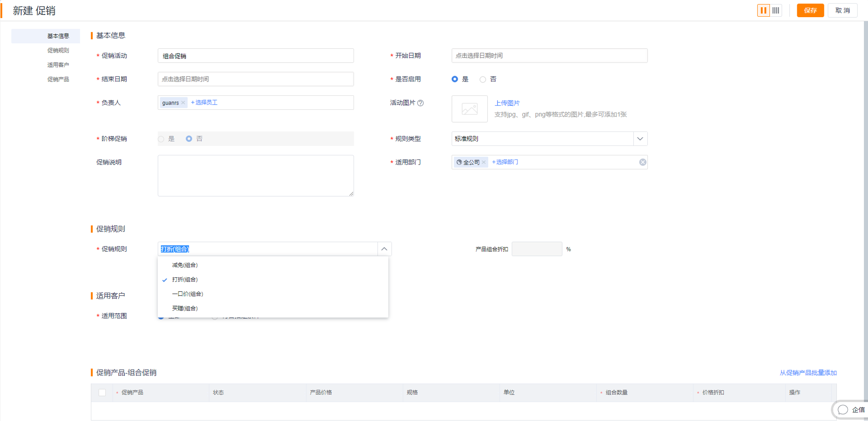Click the activity image help icon

click(420, 103)
